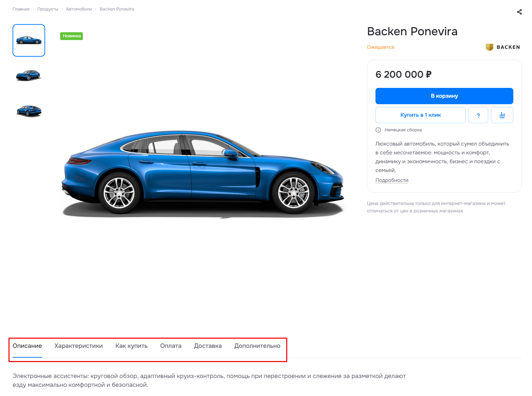Open the Как купить tab
This screenshot has width=532, height=396.
(131, 346)
